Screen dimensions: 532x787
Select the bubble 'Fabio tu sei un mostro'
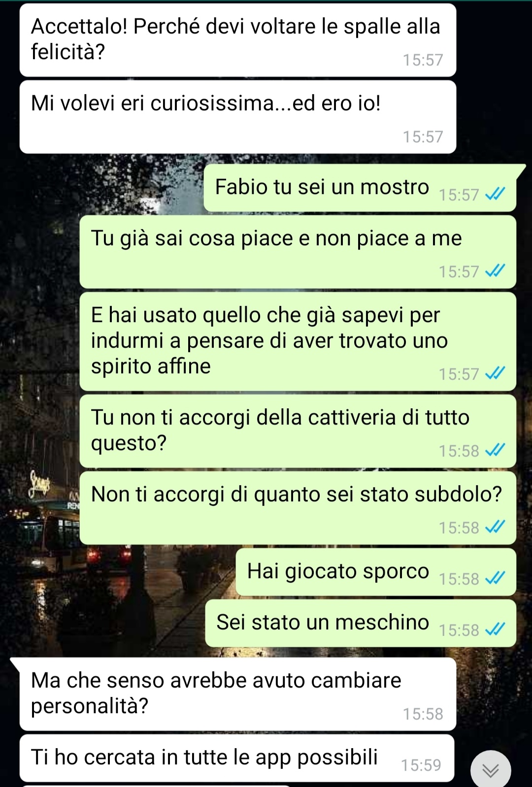[360, 188]
